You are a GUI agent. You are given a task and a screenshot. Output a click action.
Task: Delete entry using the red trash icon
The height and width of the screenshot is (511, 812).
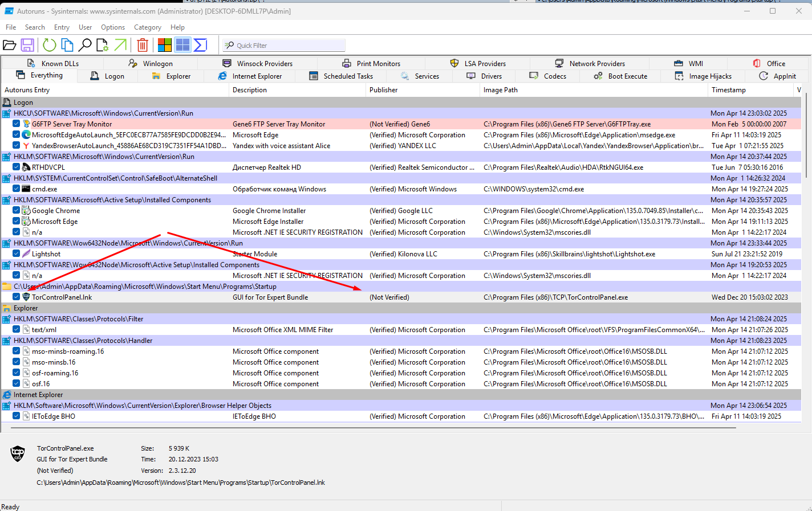click(x=143, y=45)
